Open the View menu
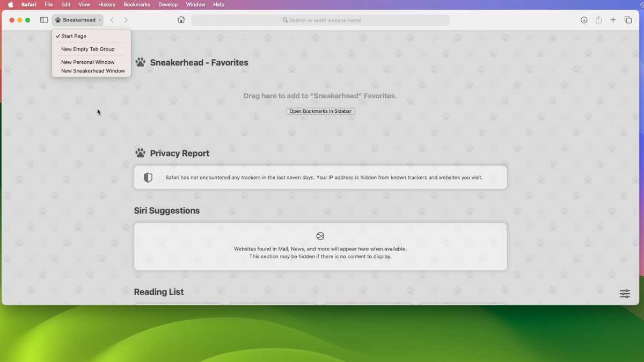 pyautogui.click(x=84, y=4)
